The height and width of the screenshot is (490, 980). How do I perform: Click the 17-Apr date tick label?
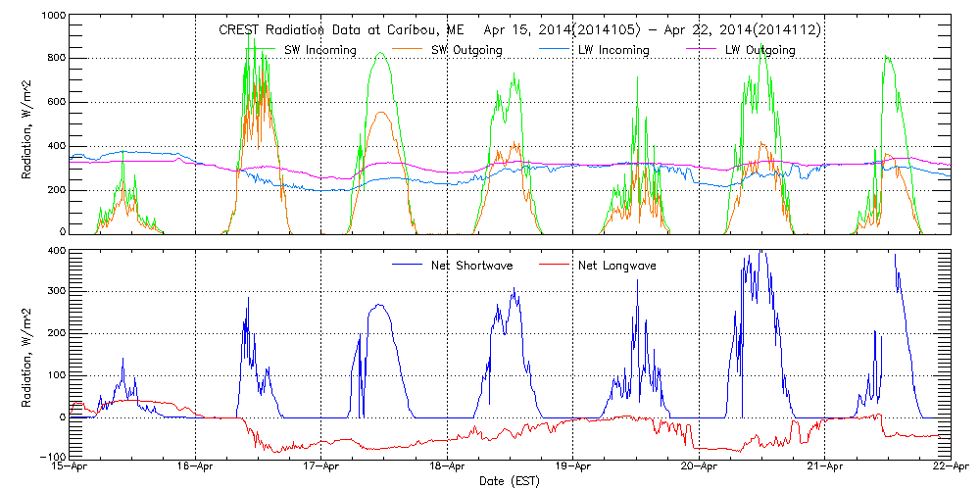pyautogui.click(x=321, y=467)
